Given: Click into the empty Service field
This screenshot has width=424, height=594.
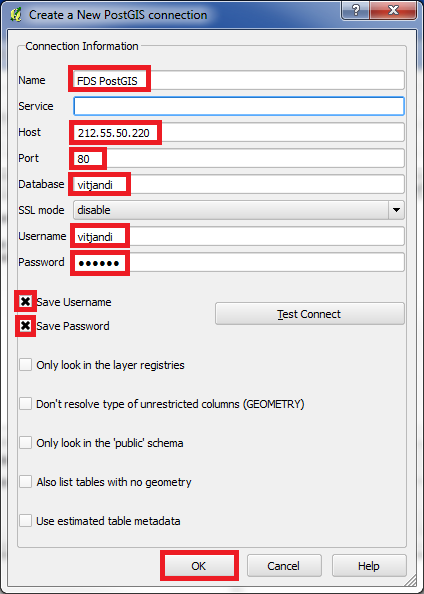Looking at the screenshot, I should click(239, 106).
